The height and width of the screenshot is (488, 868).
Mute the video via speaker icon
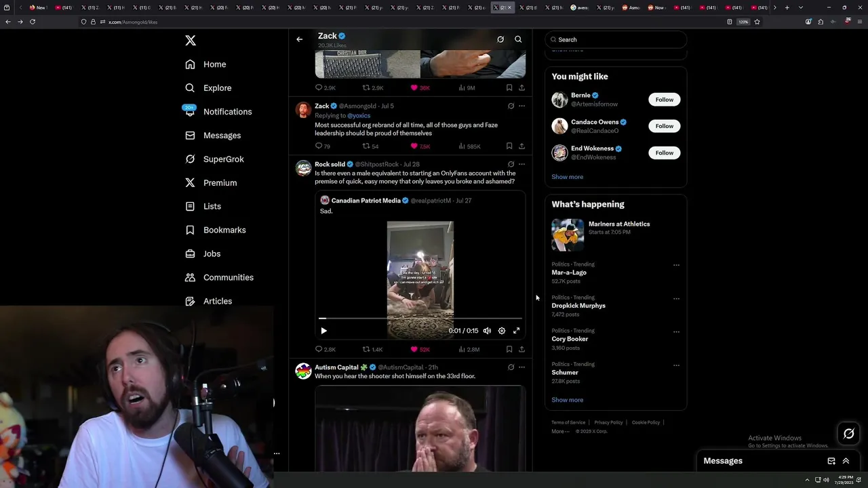487,331
